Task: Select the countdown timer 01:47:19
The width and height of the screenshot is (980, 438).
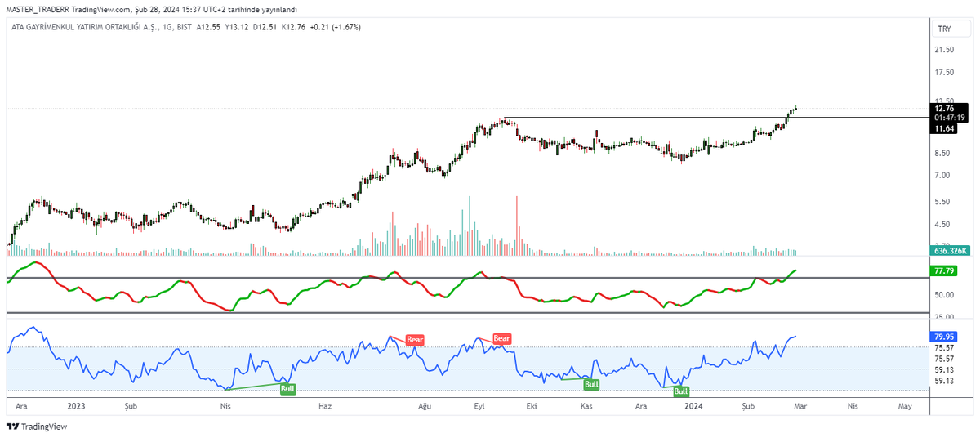Action: [950, 118]
